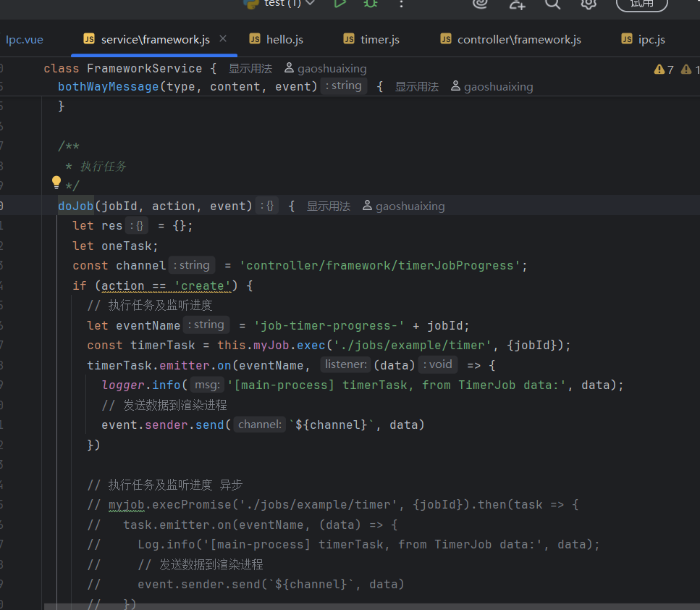Viewport: 700px width, 610px height.
Task: Open the hello.js tab
Action: [x=284, y=40]
